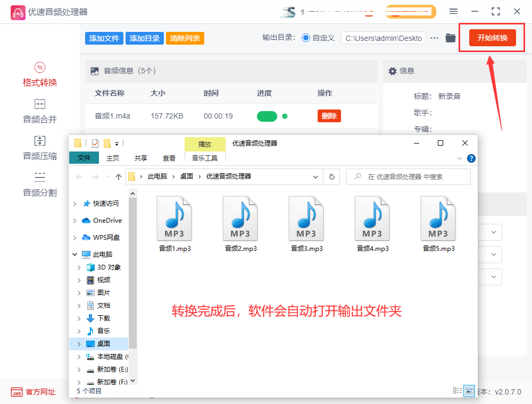Click the three-dot browse output path button
532x404 pixels.
click(434, 38)
